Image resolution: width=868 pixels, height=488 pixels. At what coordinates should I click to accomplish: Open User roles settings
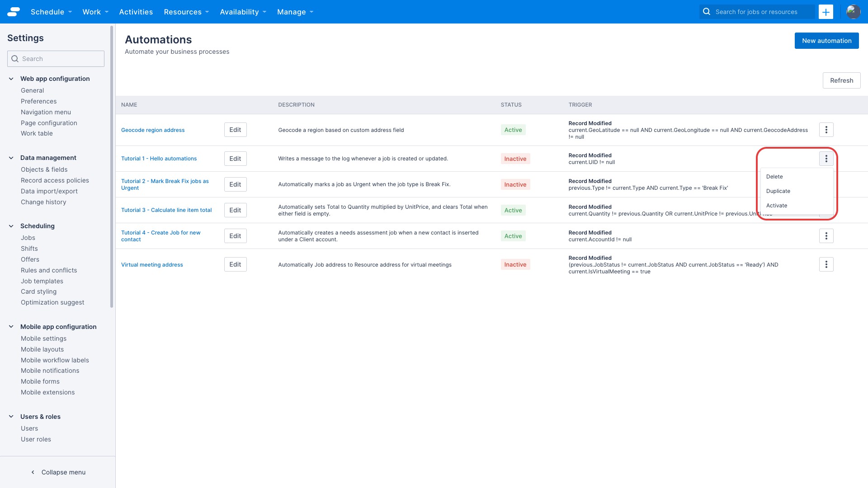pos(36,439)
